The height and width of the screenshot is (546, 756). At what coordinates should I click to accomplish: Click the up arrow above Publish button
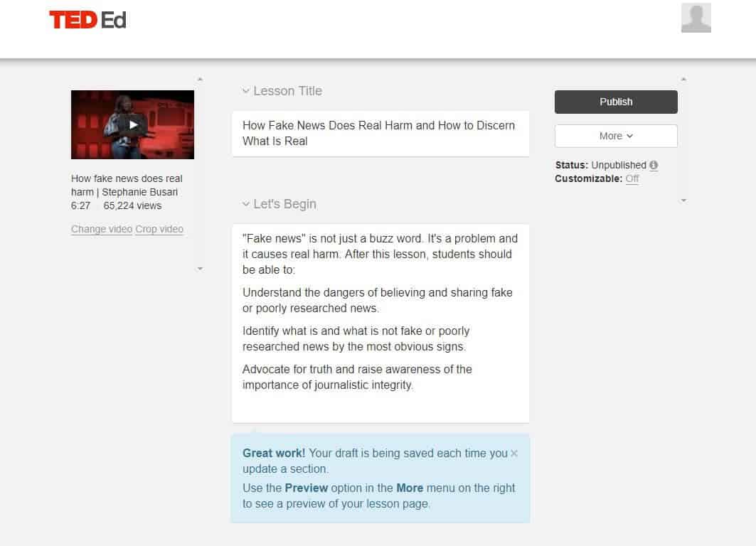tap(683, 79)
